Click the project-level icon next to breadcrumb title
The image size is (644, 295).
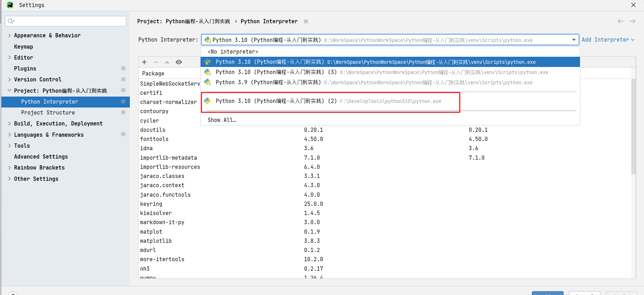(306, 21)
